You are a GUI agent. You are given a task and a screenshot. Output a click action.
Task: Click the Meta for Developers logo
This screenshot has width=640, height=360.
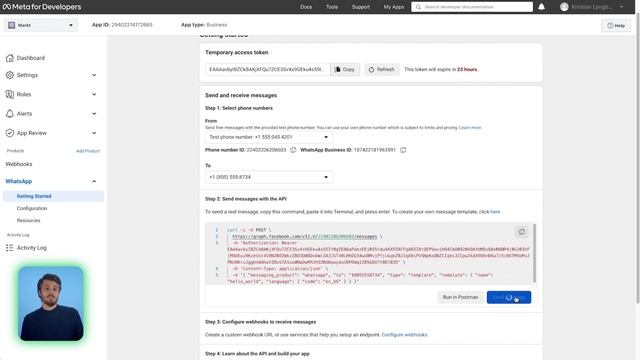pyautogui.click(x=42, y=7)
